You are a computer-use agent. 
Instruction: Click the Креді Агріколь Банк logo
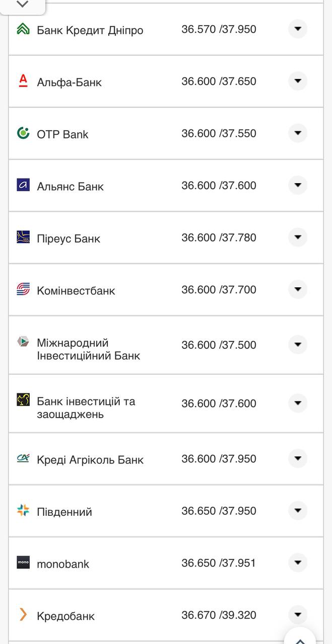[x=22, y=459]
